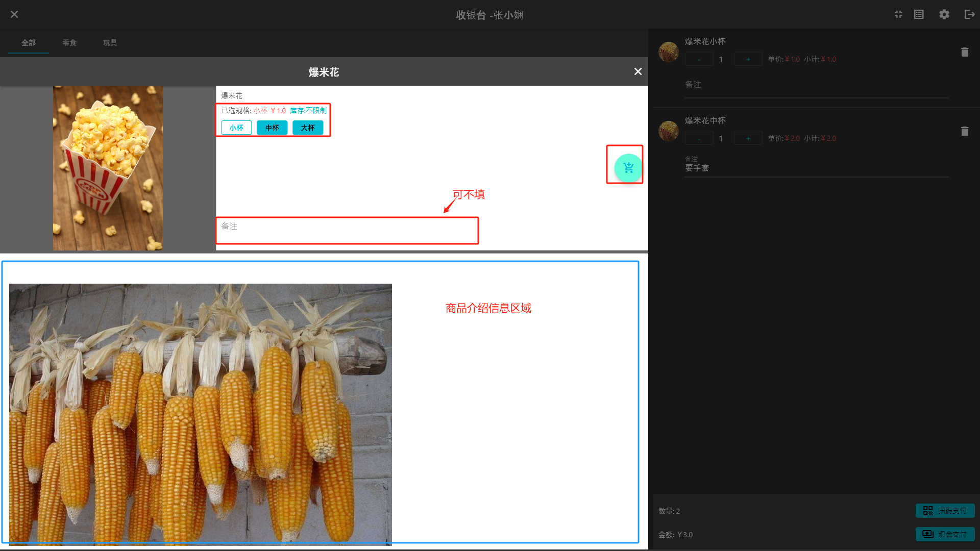
Task: Click the 扫码支付 button
Action: point(945,511)
